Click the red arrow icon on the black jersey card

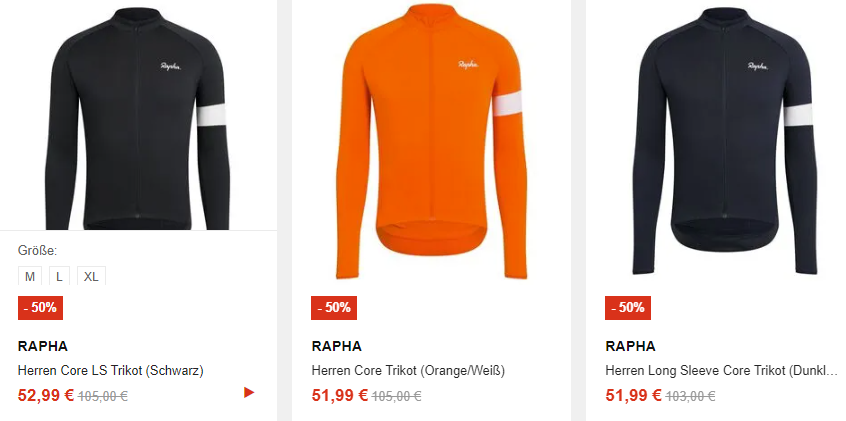coord(249,392)
